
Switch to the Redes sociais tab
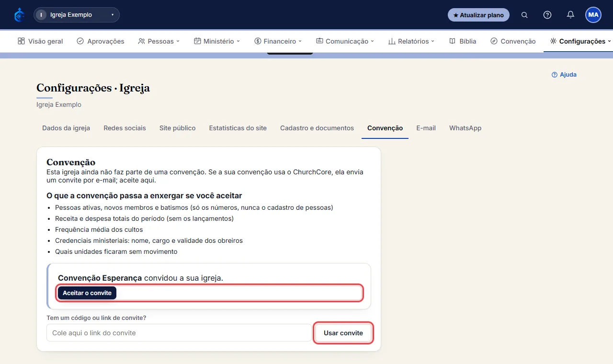tap(125, 128)
